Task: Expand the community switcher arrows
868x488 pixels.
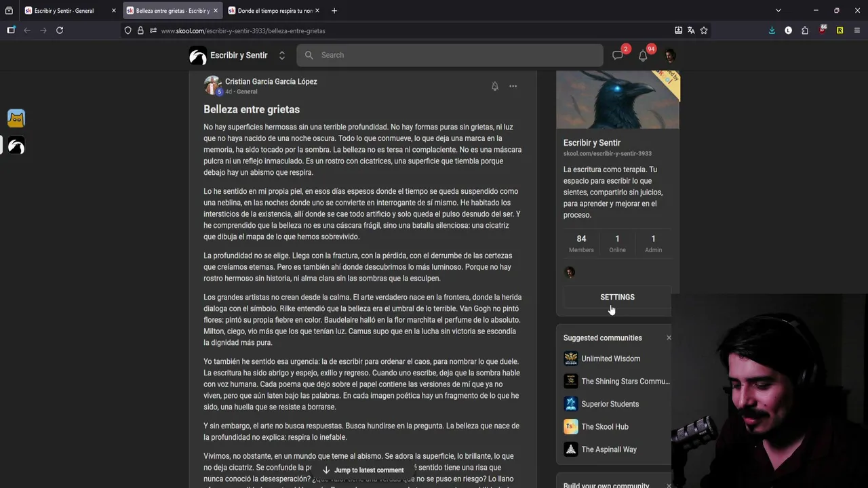Action: [x=282, y=56]
